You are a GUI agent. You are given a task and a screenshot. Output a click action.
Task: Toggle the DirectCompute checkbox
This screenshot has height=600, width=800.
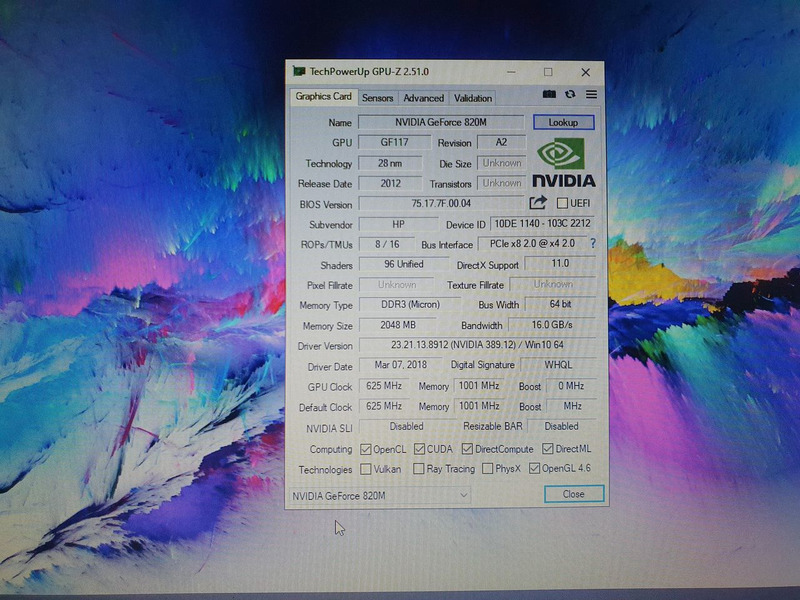[x=467, y=448]
